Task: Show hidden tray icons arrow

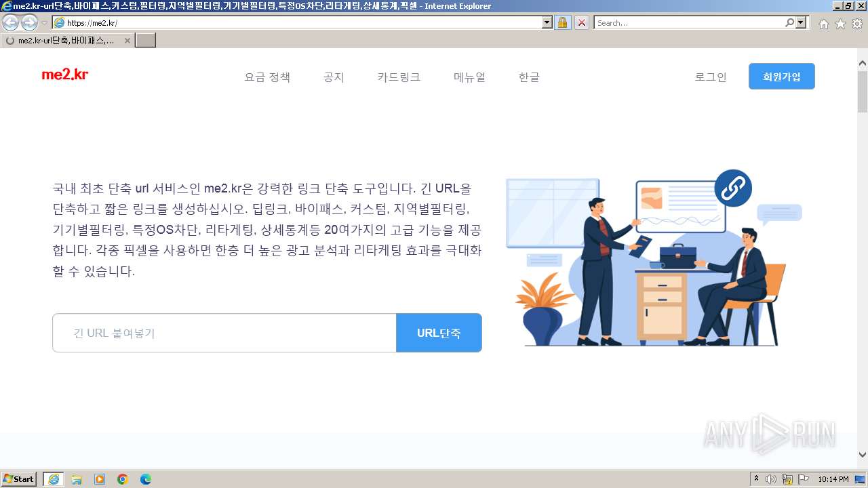Action: (757, 479)
